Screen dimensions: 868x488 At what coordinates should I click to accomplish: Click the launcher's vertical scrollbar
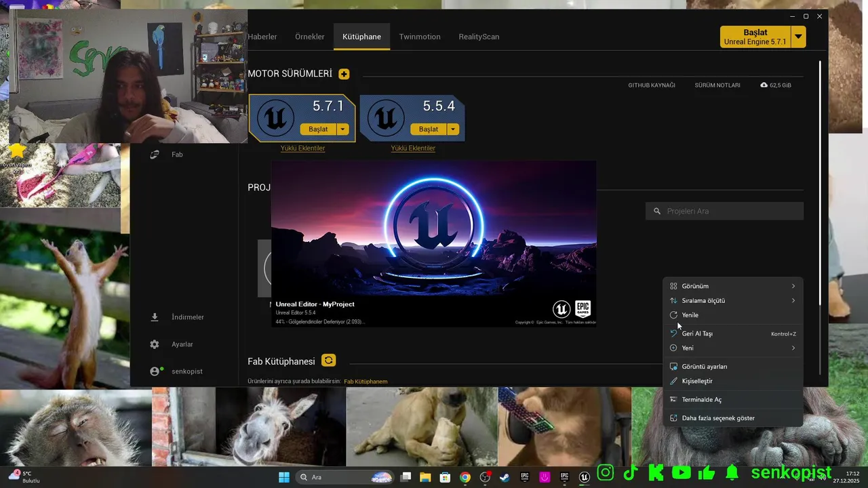(820, 183)
